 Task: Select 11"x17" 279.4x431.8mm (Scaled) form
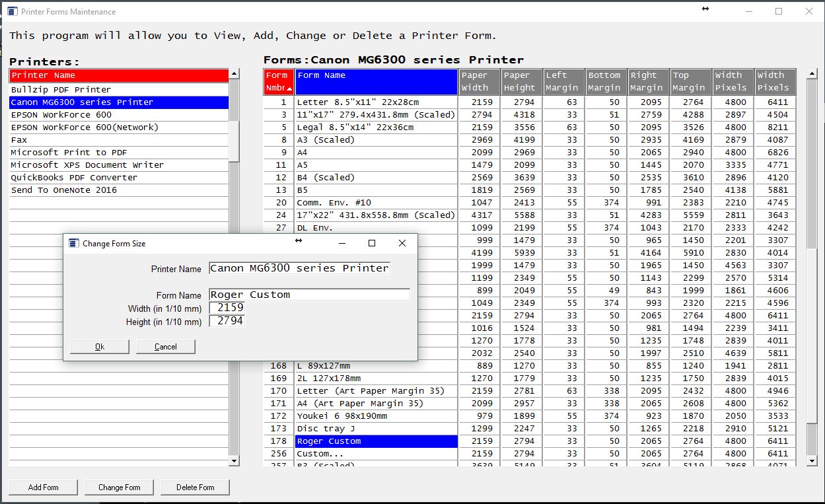pyautogui.click(x=377, y=115)
